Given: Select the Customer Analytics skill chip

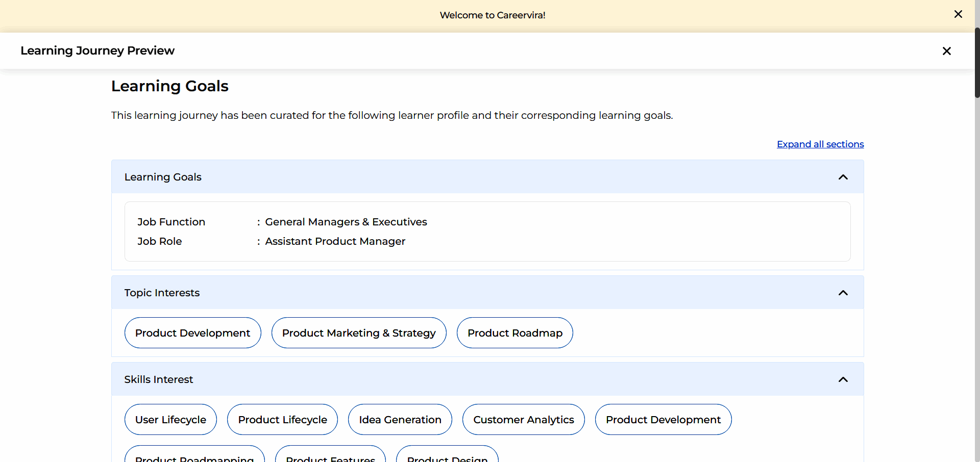Looking at the screenshot, I should tap(523, 420).
